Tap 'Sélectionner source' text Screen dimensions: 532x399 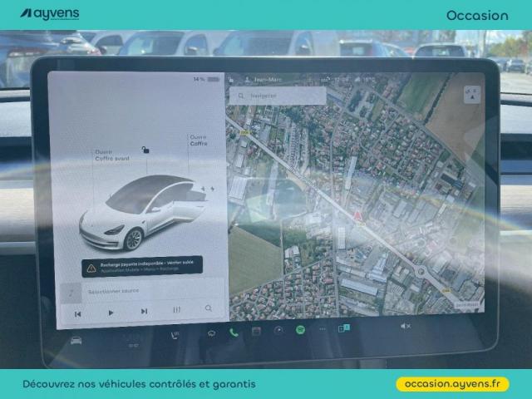113,291
